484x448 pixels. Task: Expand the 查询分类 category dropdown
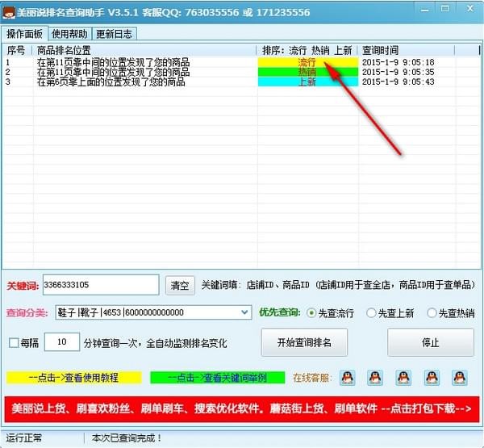245,312
